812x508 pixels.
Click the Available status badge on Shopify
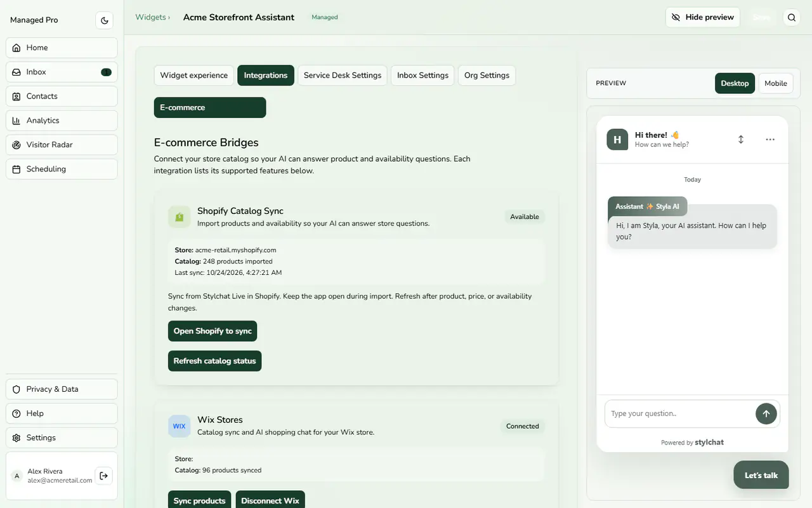click(x=525, y=217)
